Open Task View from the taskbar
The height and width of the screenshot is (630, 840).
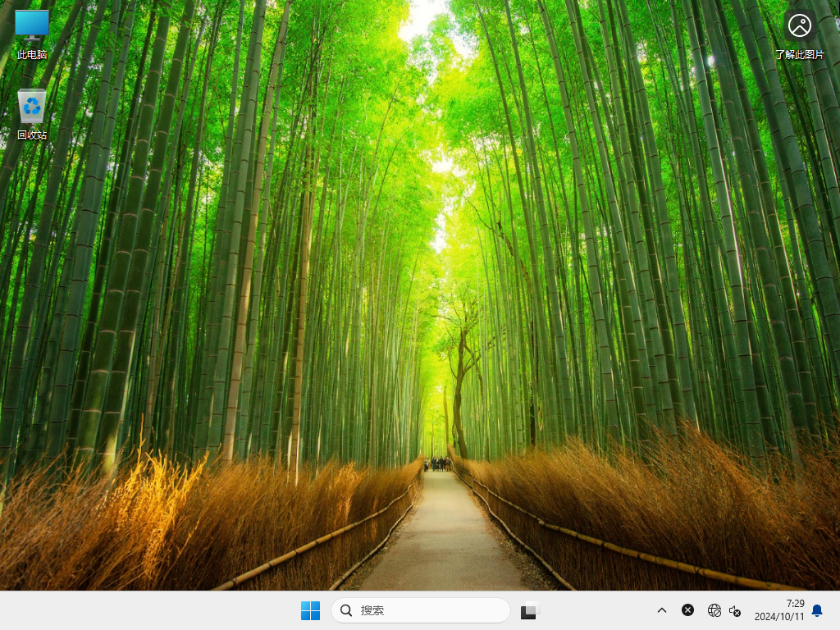coord(530,610)
